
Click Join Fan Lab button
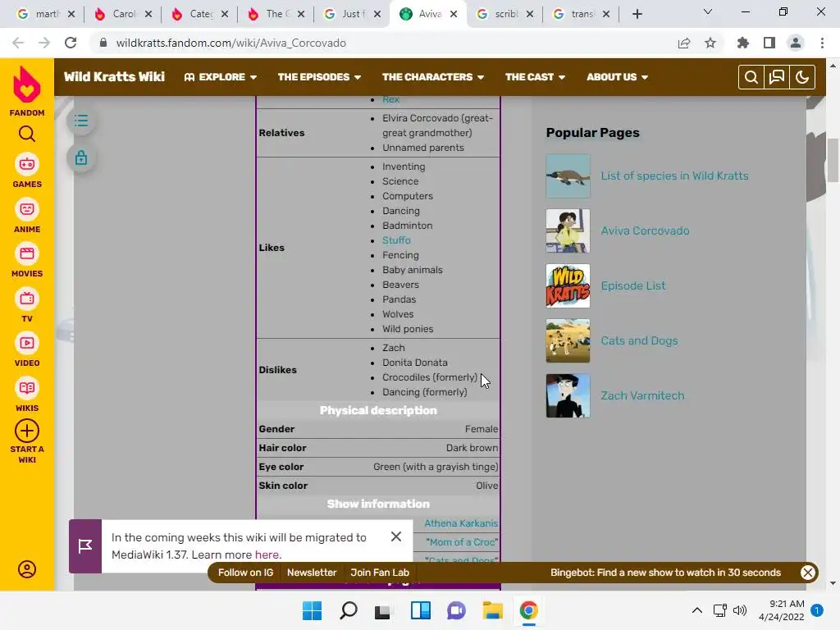pyautogui.click(x=380, y=572)
